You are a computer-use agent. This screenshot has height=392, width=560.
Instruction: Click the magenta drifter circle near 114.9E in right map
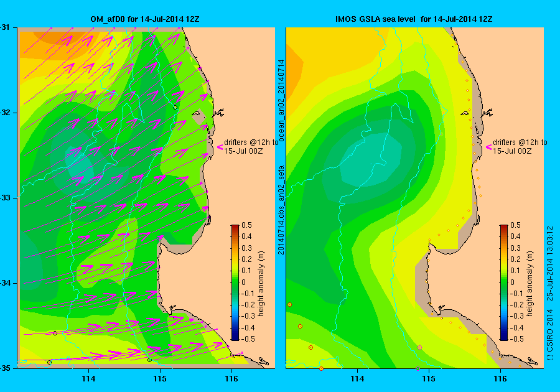(419, 347)
